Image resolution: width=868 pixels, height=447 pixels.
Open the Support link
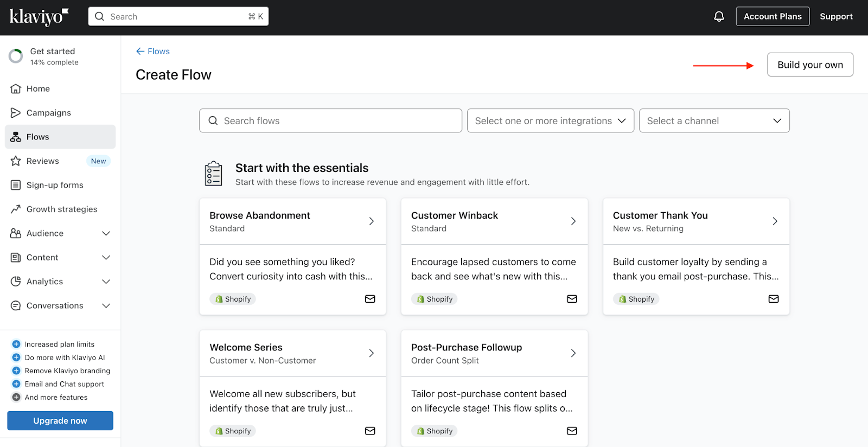pyautogui.click(x=836, y=16)
